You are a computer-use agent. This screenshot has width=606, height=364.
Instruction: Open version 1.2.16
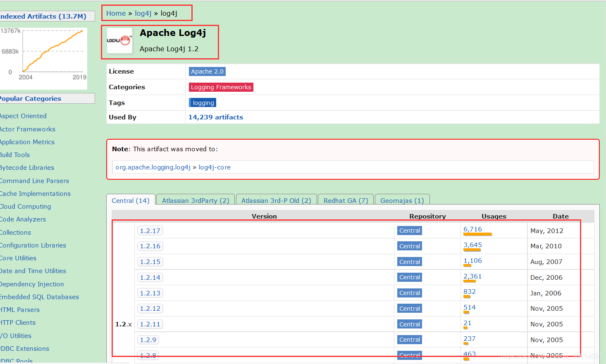[x=150, y=246]
